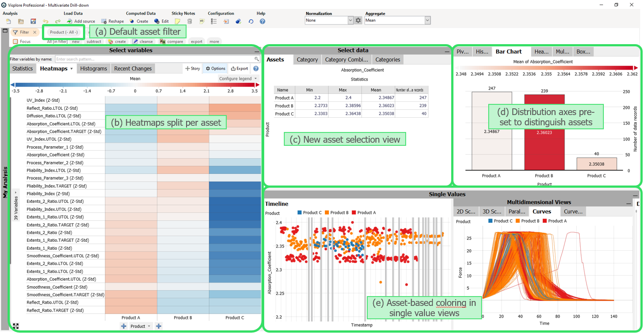The height and width of the screenshot is (334, 644).
Task: Switch to the Category tab in Select data
Action: 307,60
